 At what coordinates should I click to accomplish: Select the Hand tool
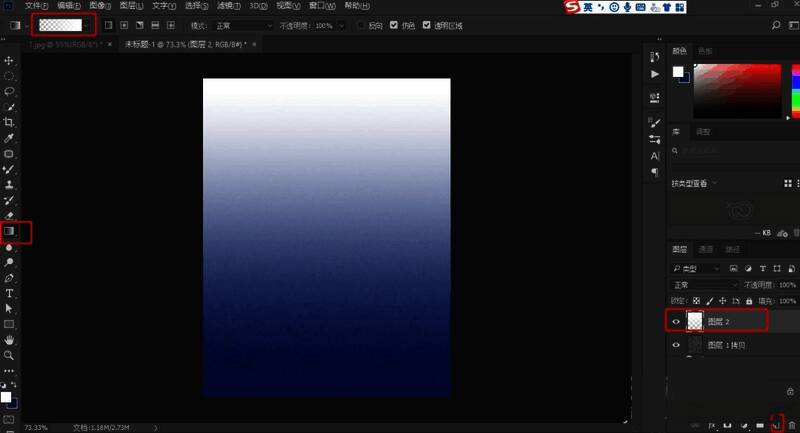coord(9,340)
